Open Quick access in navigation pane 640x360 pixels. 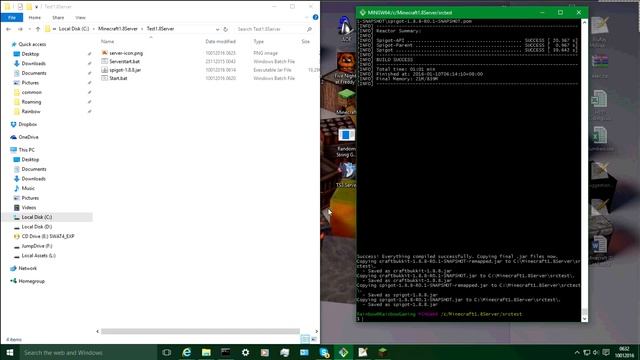point(32,44)
